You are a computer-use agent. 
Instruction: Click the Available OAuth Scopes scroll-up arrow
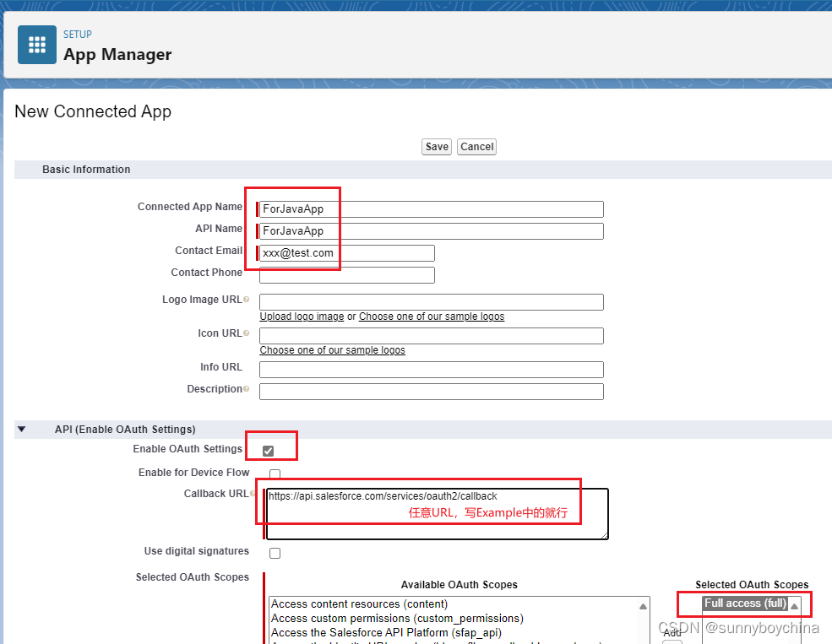click(644, 605)
